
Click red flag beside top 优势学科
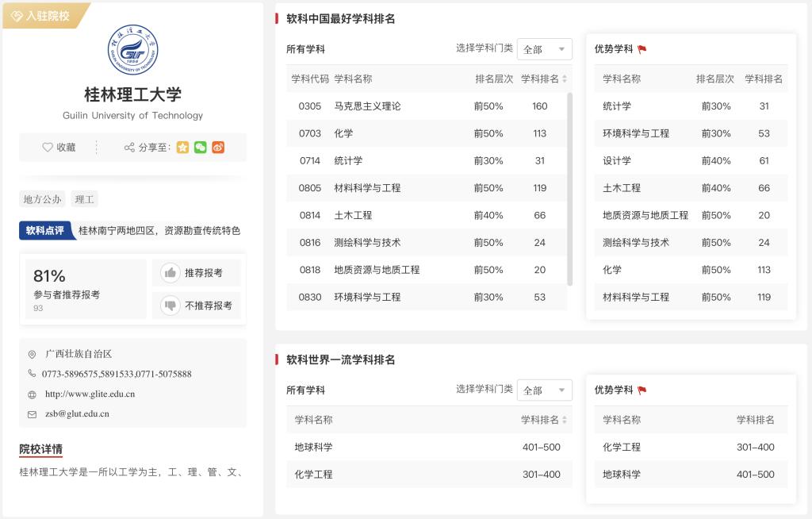[x=642, y=49]
